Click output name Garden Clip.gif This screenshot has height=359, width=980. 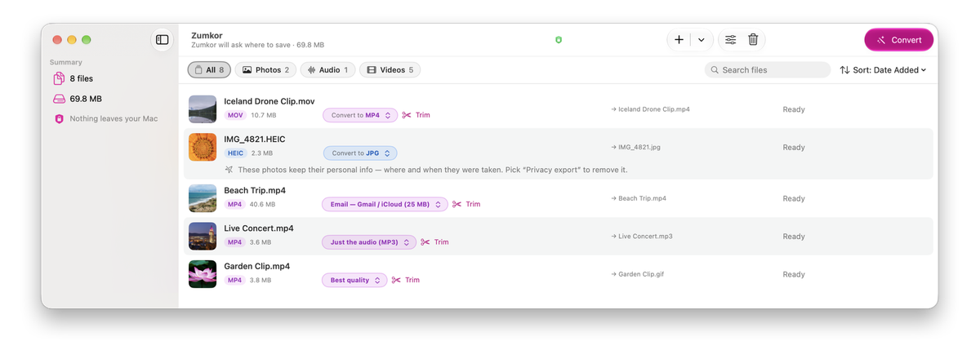tap(641, 274)
